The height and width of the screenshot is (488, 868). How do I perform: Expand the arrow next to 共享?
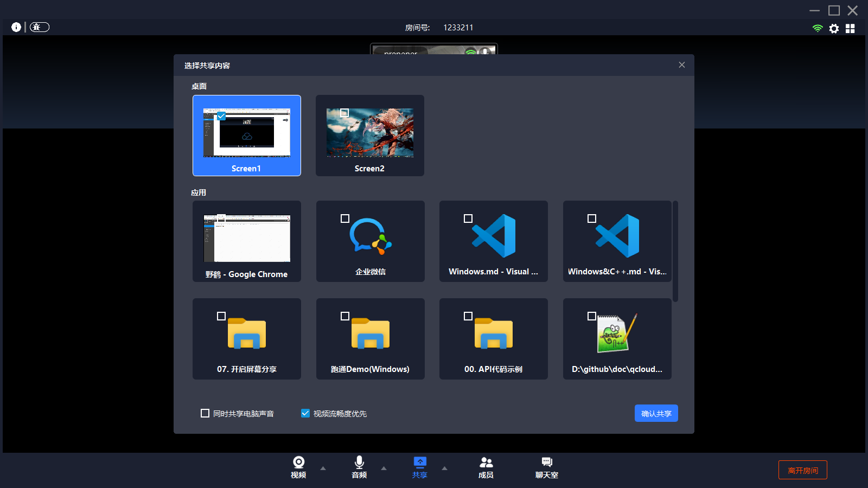click(x=445, y=468)
